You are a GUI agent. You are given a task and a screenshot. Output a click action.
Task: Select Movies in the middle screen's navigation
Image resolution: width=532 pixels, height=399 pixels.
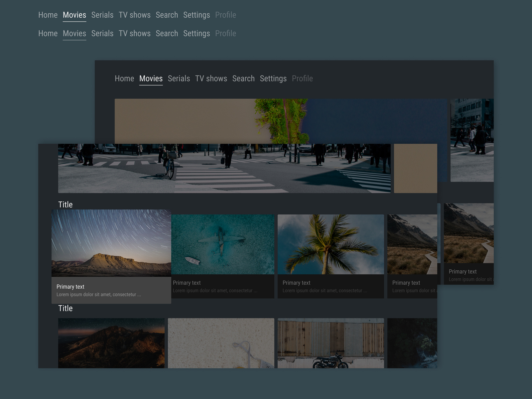coord(151,78)
